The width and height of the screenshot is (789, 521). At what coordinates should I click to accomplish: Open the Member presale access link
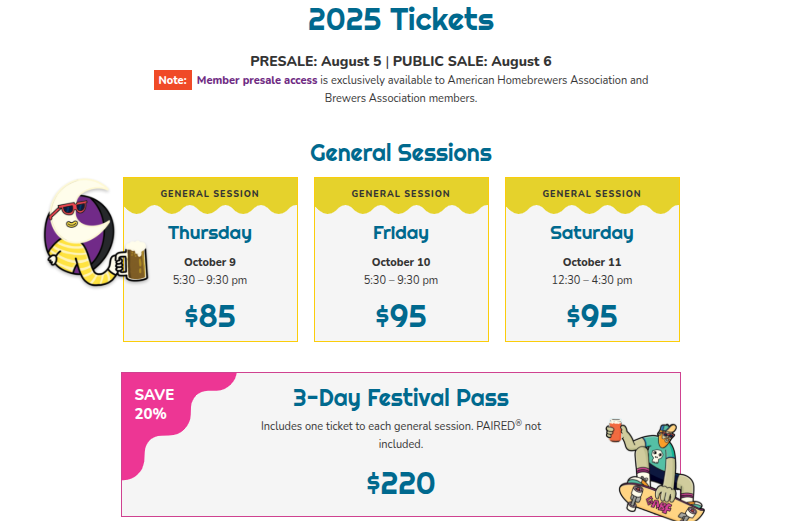257,80
